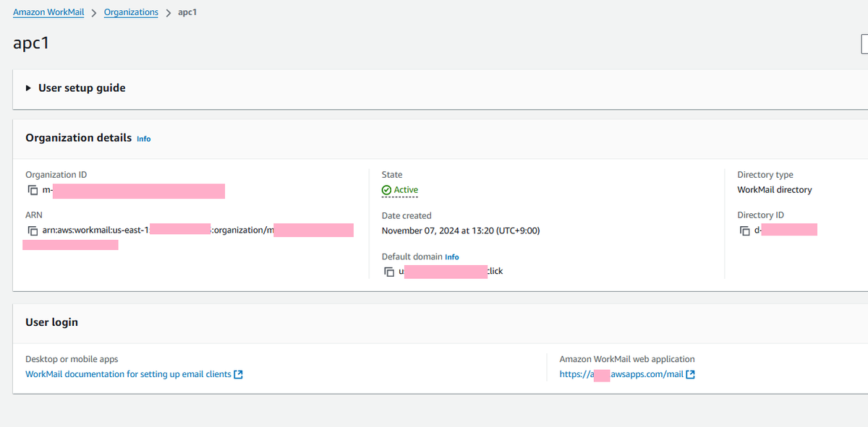Click the green Active status check icon
The image size is (868, 427).
coord(386,190)
